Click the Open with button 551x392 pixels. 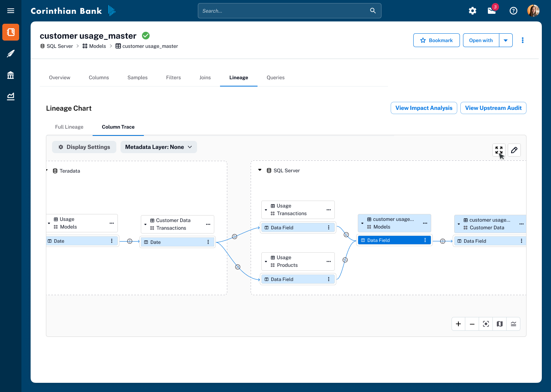[481, 40]
